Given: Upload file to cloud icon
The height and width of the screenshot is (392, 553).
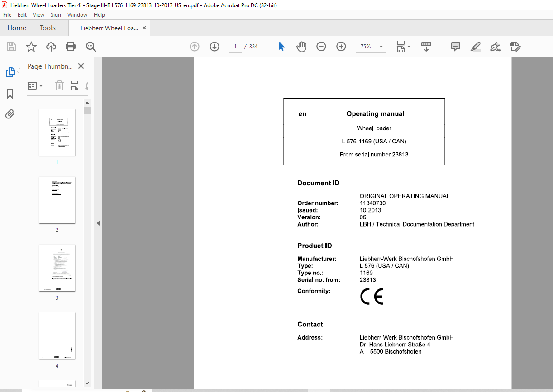Looking at the screenshot, I should [x=51, y=47].
